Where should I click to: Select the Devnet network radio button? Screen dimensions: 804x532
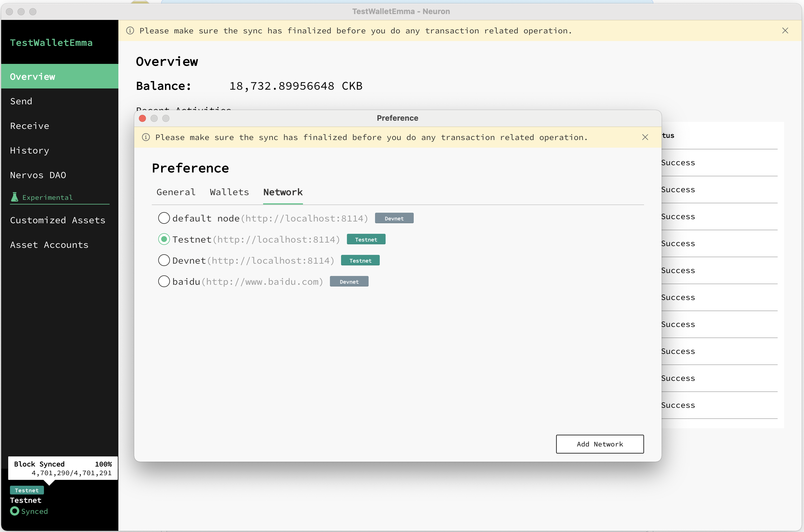164,260
